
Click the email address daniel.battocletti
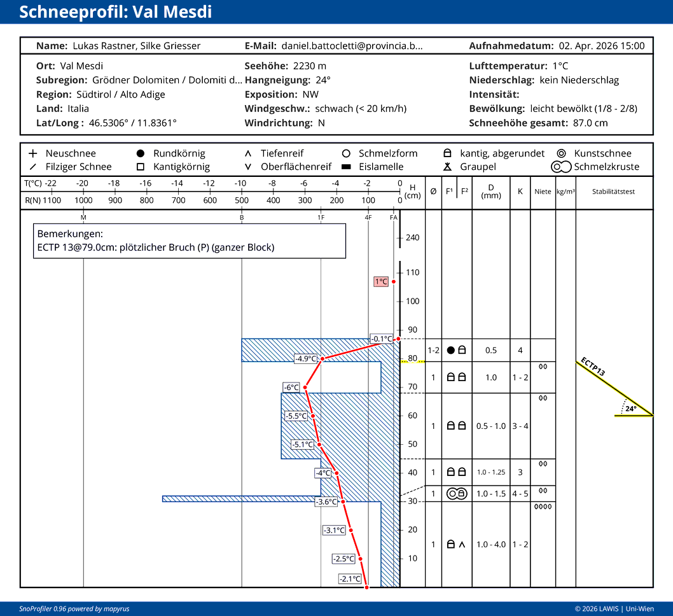[351, 46]
